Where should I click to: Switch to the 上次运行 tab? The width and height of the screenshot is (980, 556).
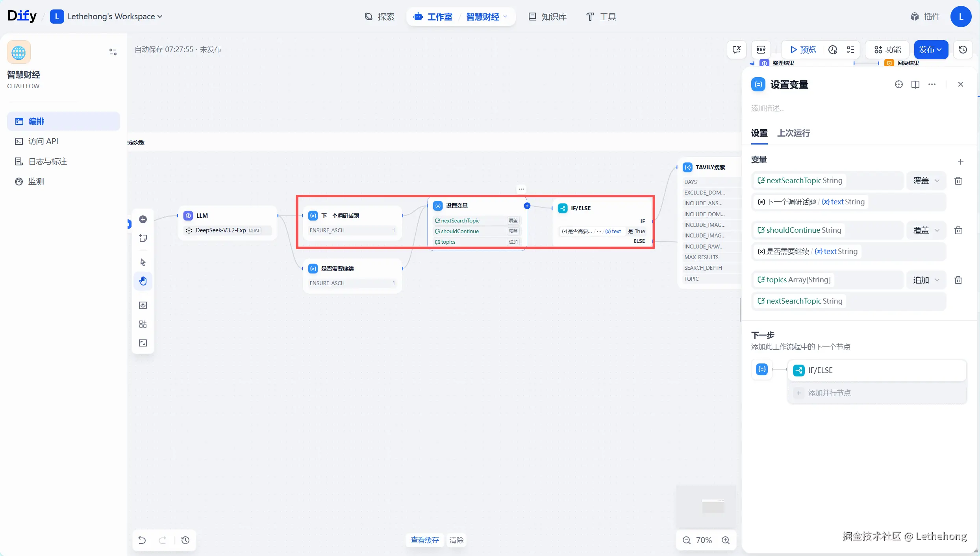793,133
